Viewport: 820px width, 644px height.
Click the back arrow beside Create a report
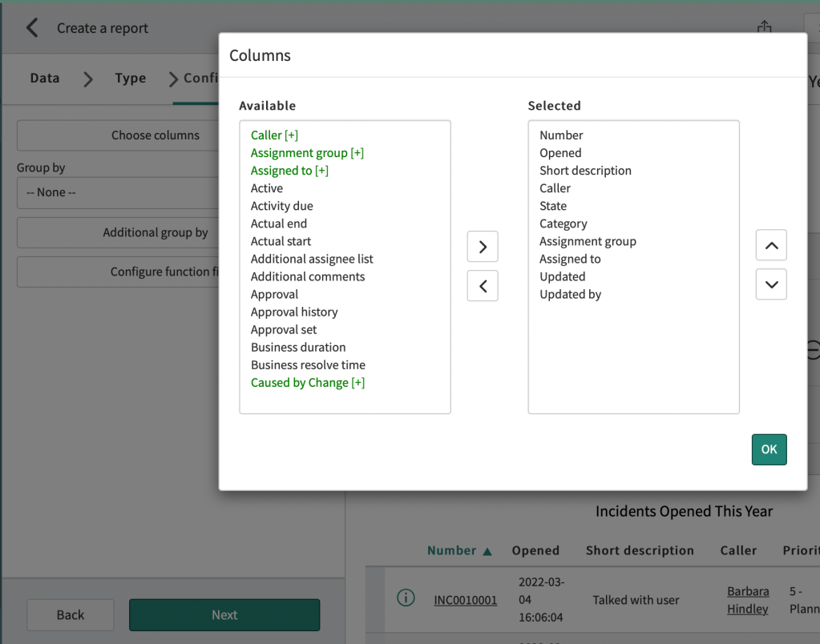pos(32,28)
